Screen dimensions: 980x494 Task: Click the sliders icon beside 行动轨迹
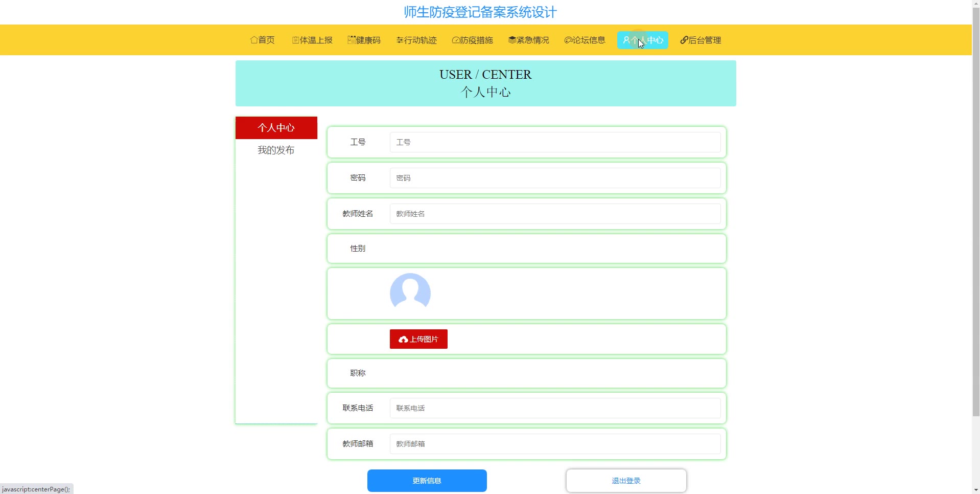pyautogui.click(x=400, y=40)
